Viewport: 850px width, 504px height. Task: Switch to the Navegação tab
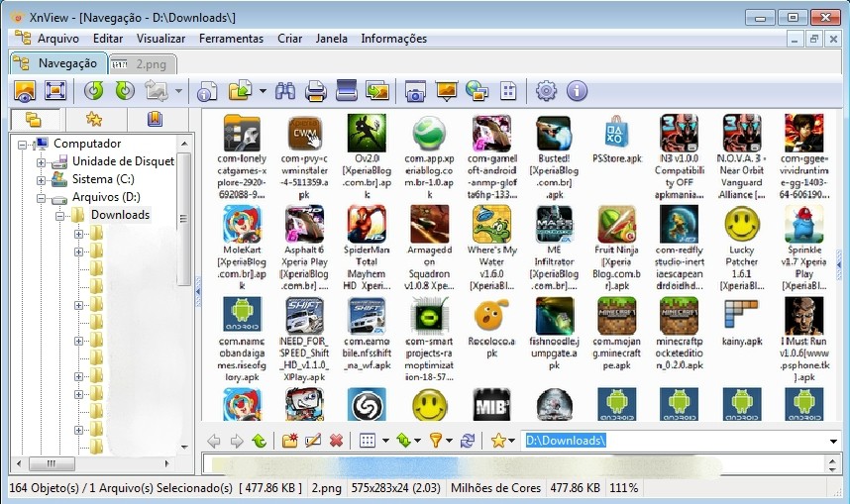click(x=57, y=63)
